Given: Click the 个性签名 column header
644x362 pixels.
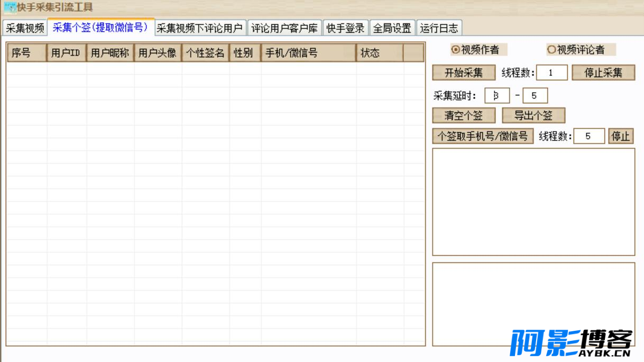Looking at the screenshot, I should pyautogui.click(x=205, y=53).
